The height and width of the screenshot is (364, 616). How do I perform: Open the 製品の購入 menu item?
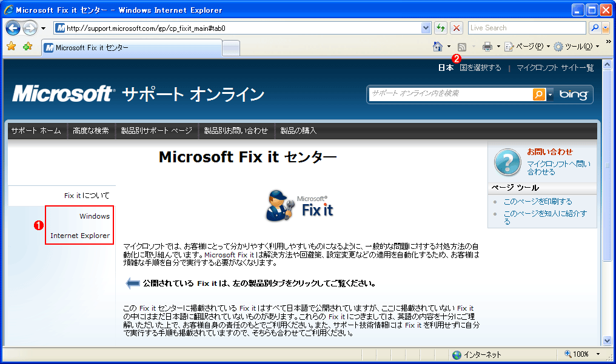coord(298,131)
